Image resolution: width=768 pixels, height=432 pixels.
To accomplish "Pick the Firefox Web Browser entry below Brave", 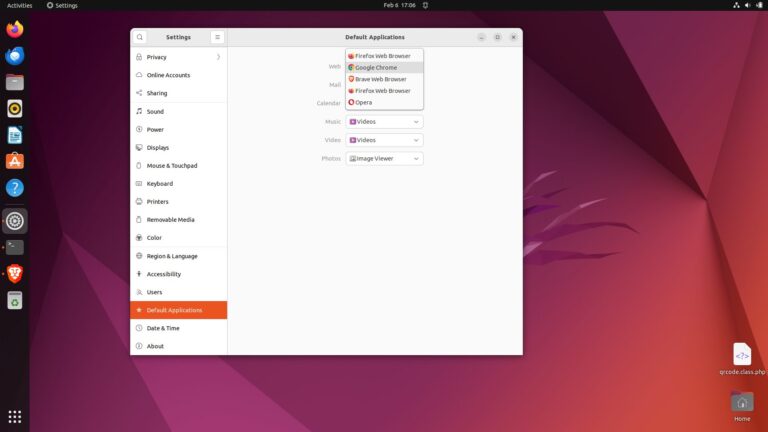I will pyautogui.click(x=384, y=91).
